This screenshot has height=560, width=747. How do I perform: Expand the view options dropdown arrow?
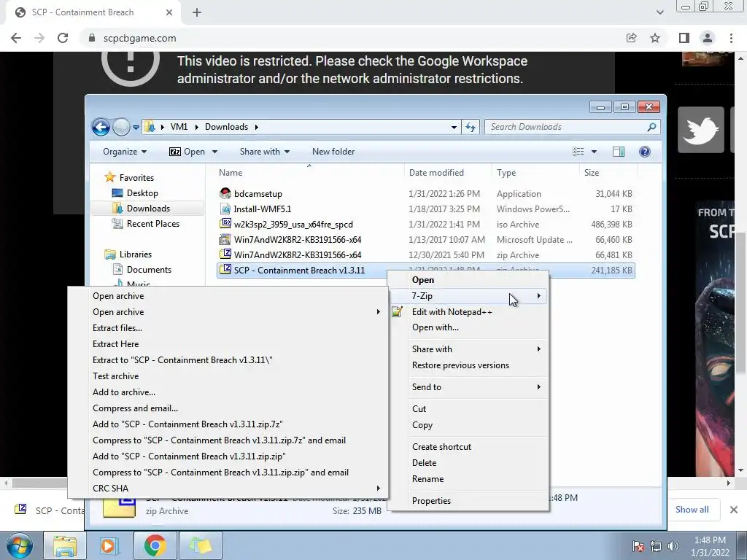pyautogui.click(x=594, y=152)
